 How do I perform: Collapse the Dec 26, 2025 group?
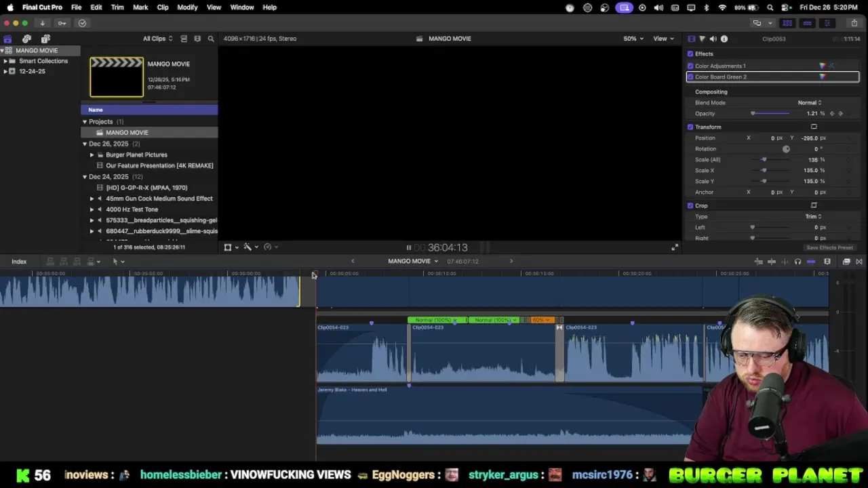click(x=85, y=144)
